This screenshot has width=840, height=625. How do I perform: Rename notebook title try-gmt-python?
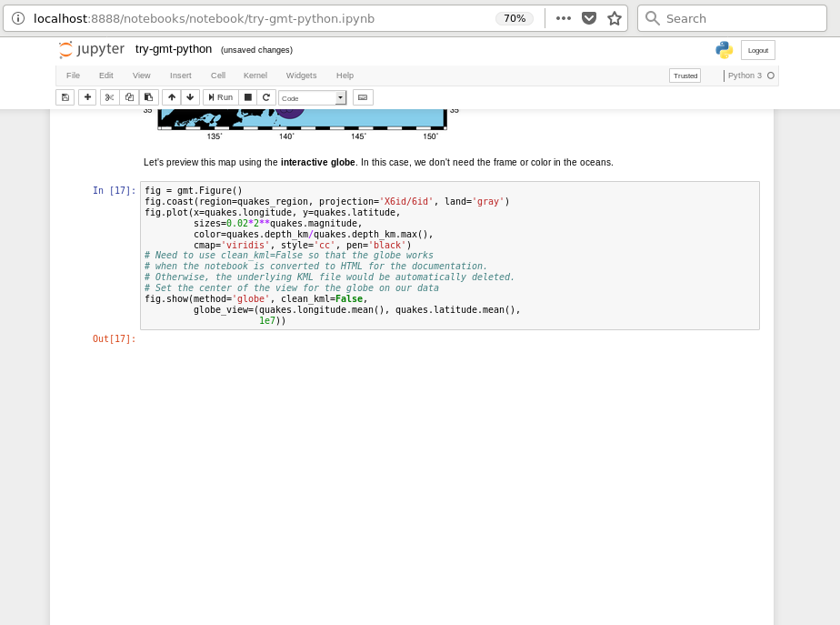174,49
